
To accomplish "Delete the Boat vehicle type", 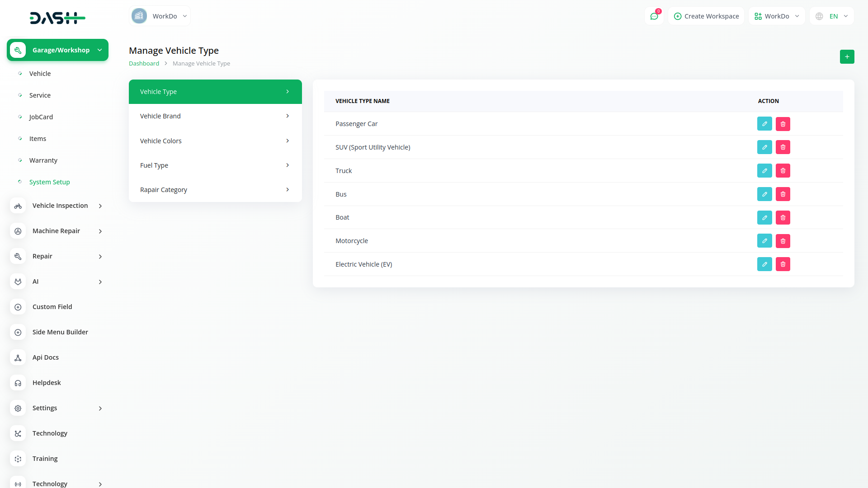I will pyautogui.click(x=783, y=218).
